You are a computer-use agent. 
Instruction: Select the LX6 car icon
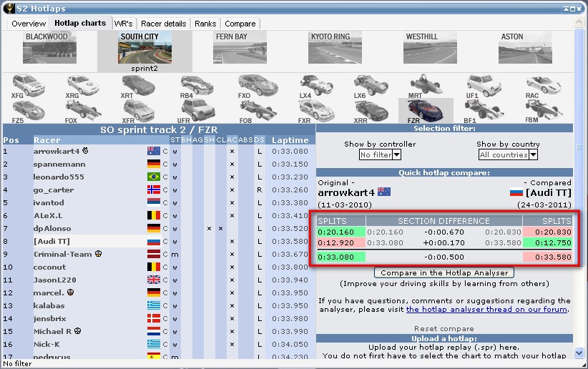tap(371, 86)
